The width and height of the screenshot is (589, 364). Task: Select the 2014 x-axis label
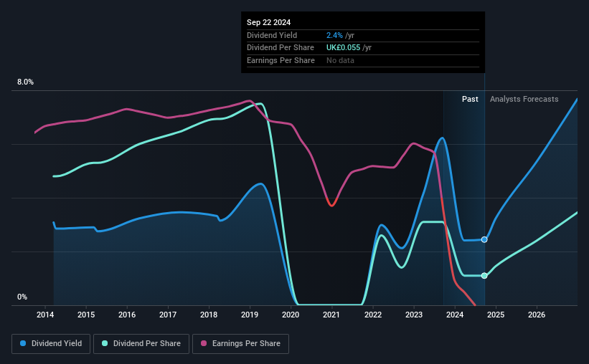pos(45,315)
